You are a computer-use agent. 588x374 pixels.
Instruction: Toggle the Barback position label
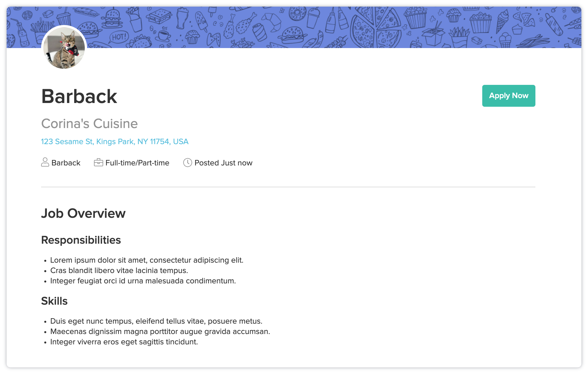tap(66, 163)
